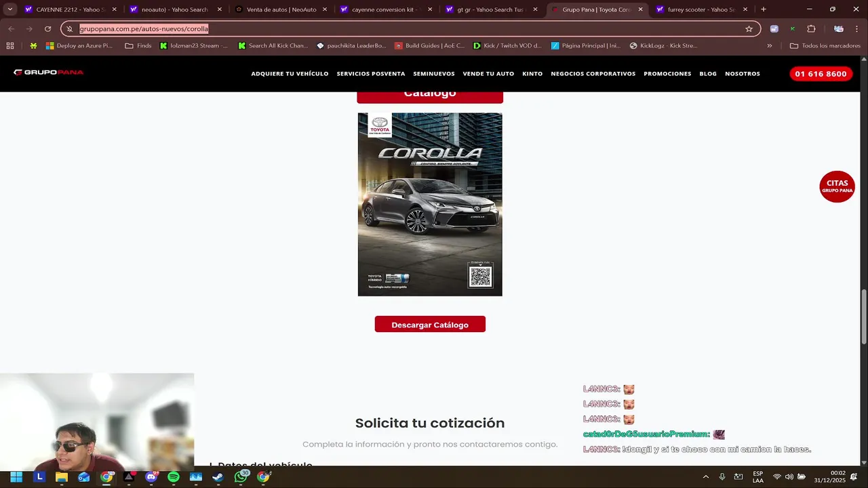Viewport: 868px width, 488px height.
Task: Click the Grupo Pana logo
Action: (x=48, y=73)
